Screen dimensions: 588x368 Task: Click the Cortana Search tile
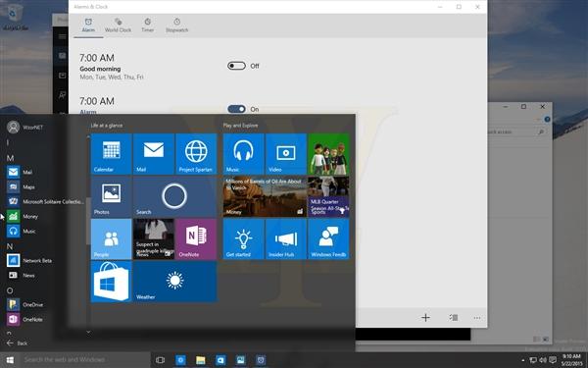coord(174,197)
